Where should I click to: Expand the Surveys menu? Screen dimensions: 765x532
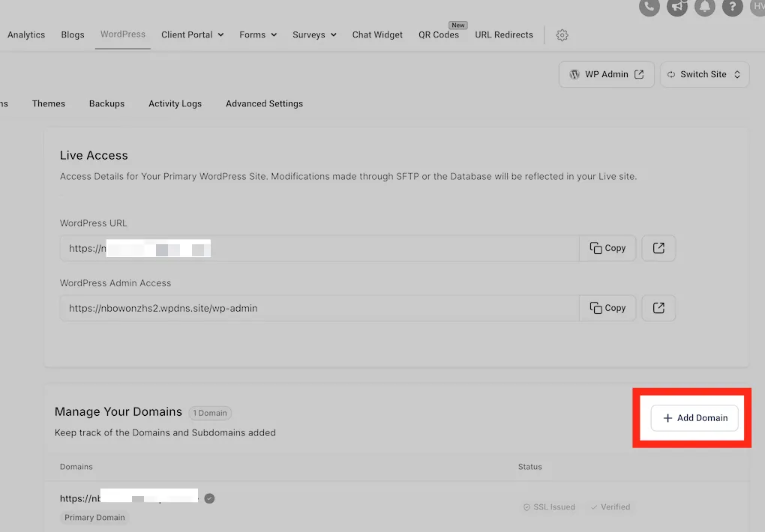click(314, 35)
